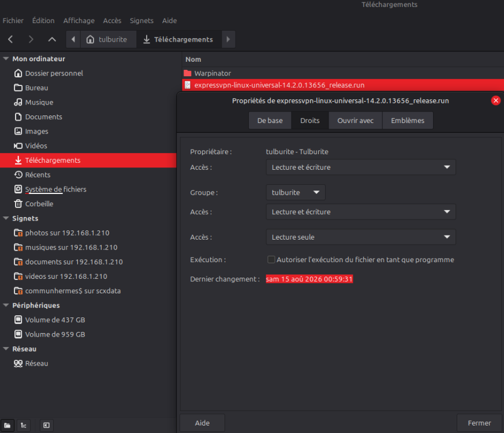Open the Édition menu

[43, 21]
